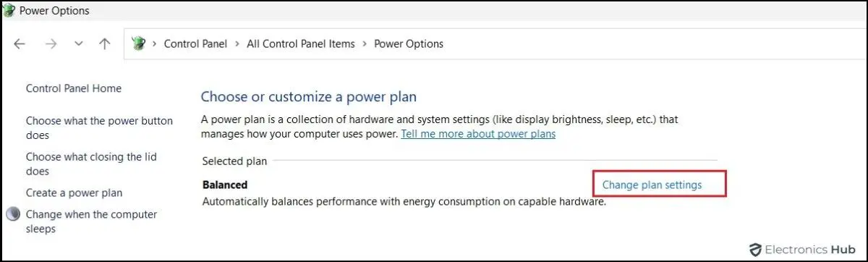Screen dimensions: 868x262
Task: Click the Power Options breadcrumb segment
Action: coord(409,44)
